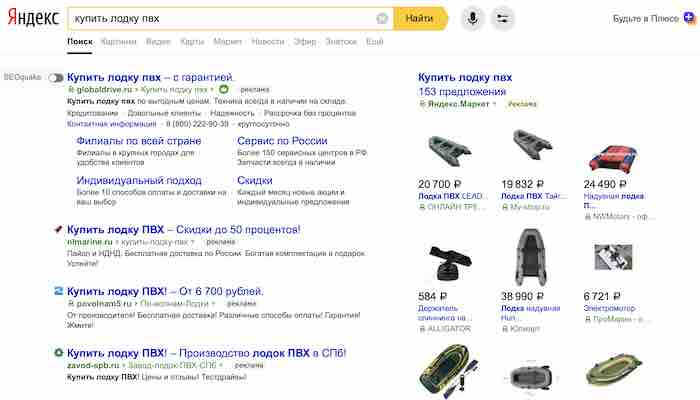Open the 'Лодка ПВХ Тай...' product link

(534, 196)
